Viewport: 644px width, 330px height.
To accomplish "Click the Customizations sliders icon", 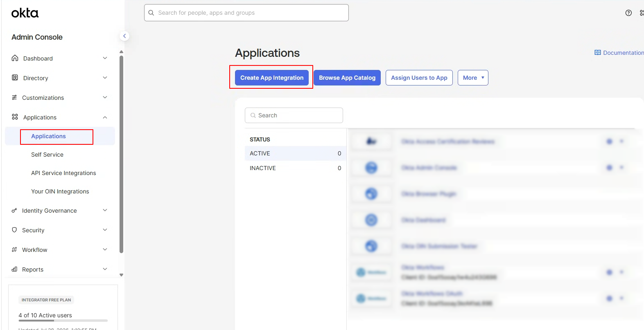I will point(14,97).
